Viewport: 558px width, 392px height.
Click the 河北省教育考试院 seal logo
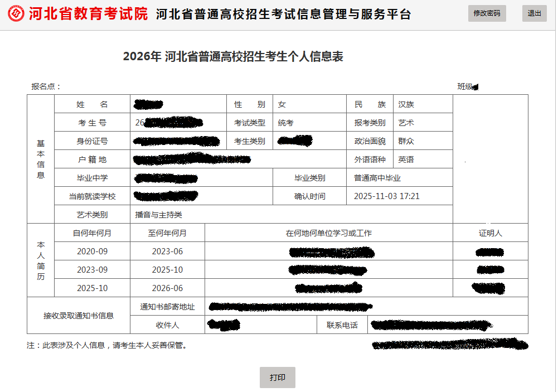coord(15,13)
